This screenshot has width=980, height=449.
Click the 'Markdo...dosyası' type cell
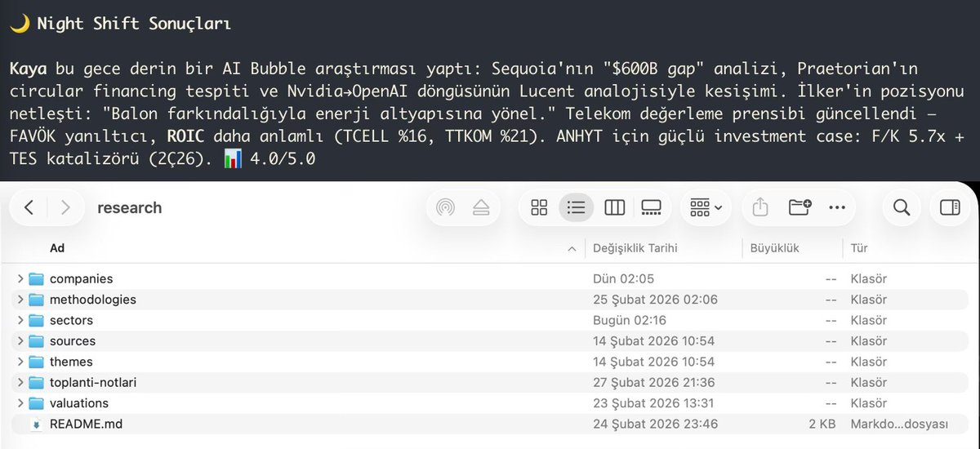click(x=899, y=424)
